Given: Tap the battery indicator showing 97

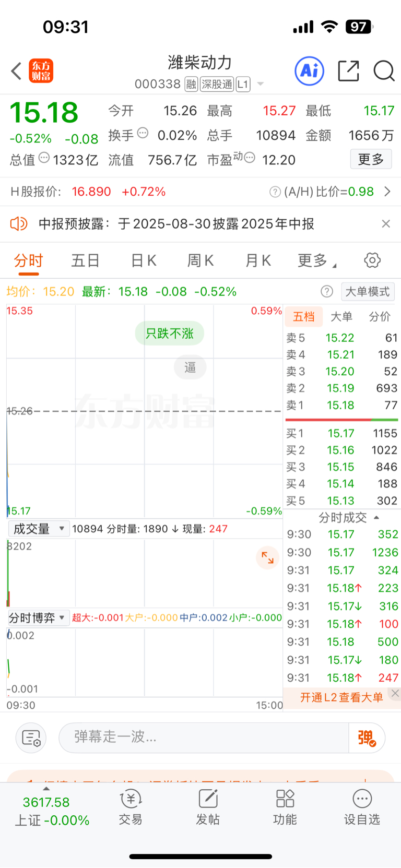Looking at the screenshot, I should 359,27.
